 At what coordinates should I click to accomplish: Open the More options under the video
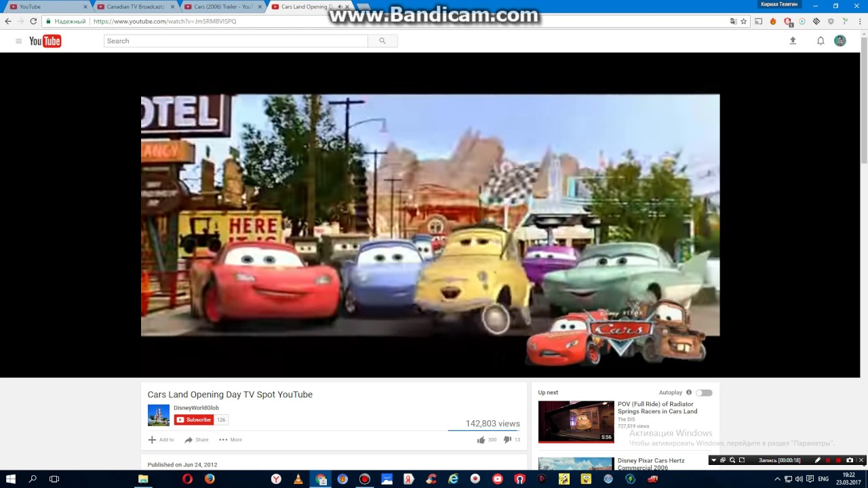pyautogui.click(x=231, y=440)
